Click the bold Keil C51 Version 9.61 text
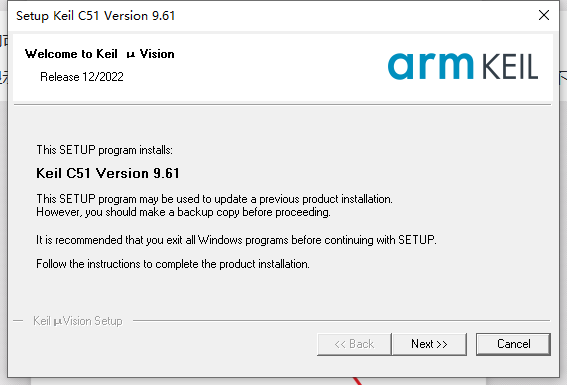This screenshot has height=385, width=567. (x=108, y=173)
